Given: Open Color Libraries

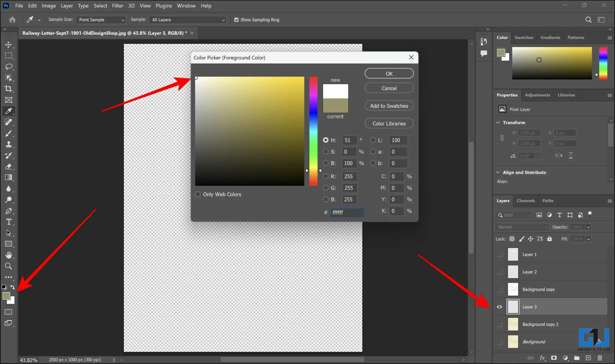Looking at the screenshot, I should point(389,123).
